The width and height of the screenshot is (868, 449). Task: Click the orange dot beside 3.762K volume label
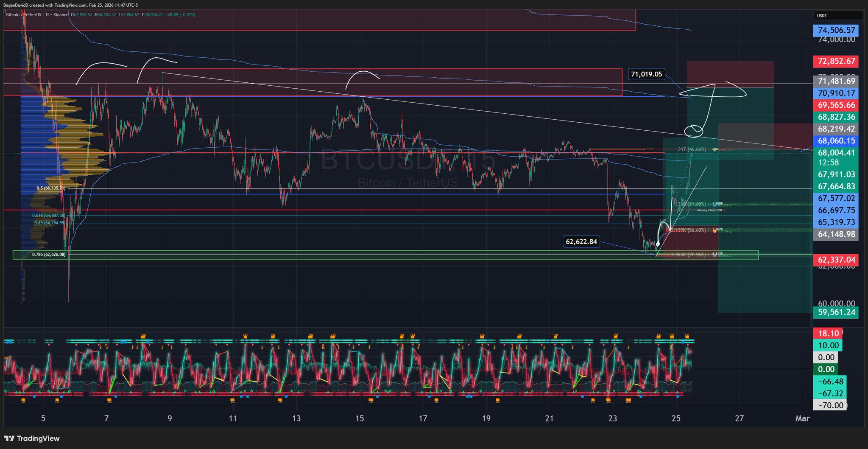(715, 231)
